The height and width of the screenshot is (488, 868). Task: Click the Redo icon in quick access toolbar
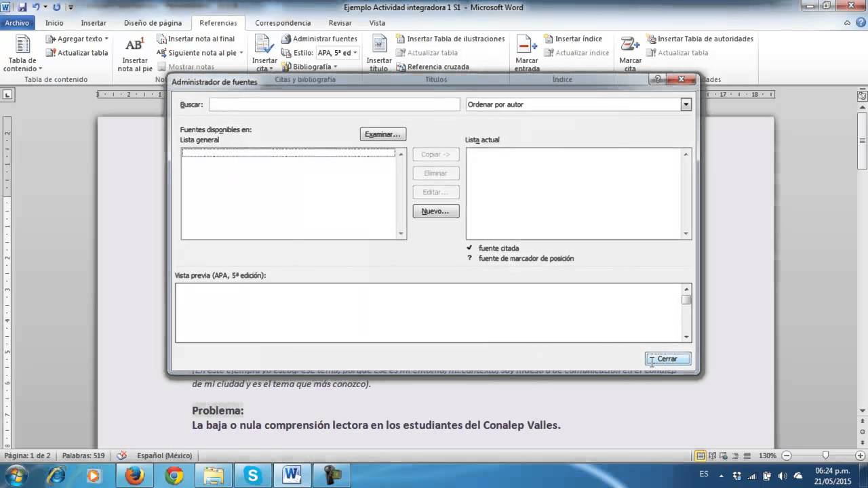point(56,7)
